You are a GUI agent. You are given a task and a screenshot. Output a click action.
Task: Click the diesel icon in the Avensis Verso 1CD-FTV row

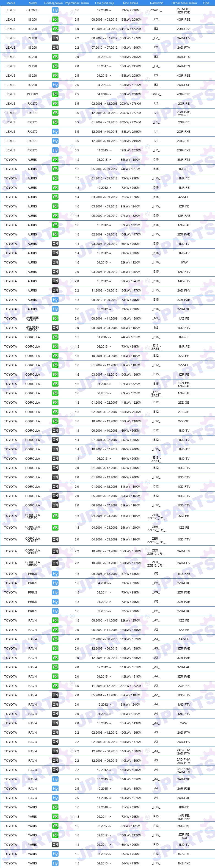(55, 328)
